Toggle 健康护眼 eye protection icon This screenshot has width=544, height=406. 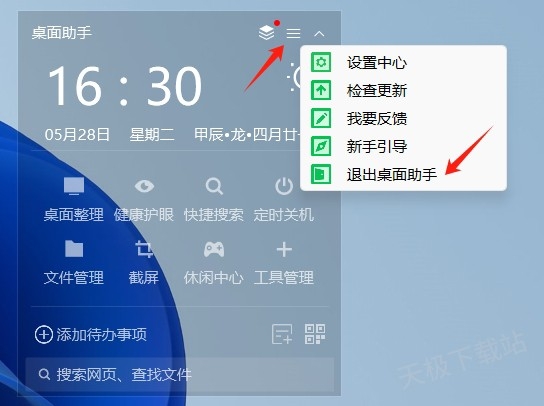[x=144, y=186]
